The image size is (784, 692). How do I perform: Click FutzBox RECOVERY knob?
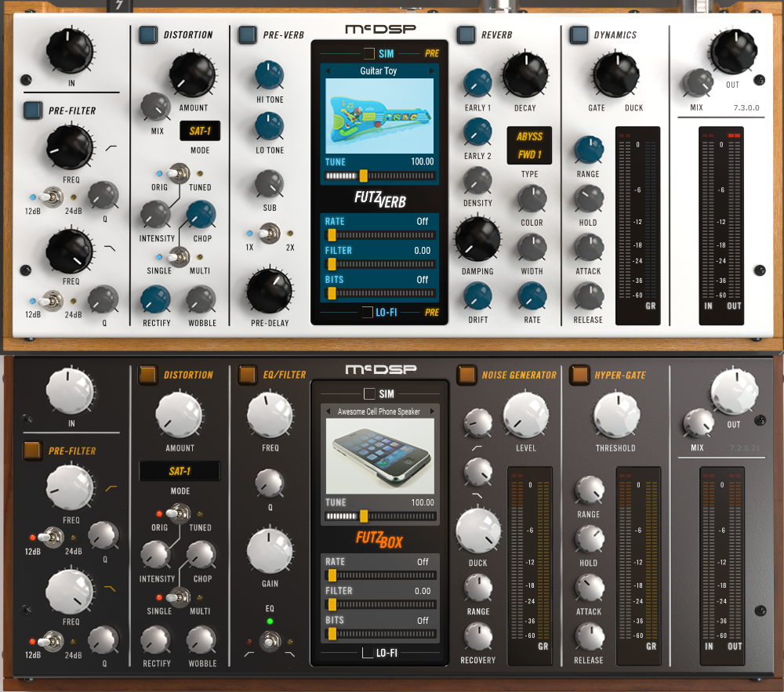[x=478, y=636]
